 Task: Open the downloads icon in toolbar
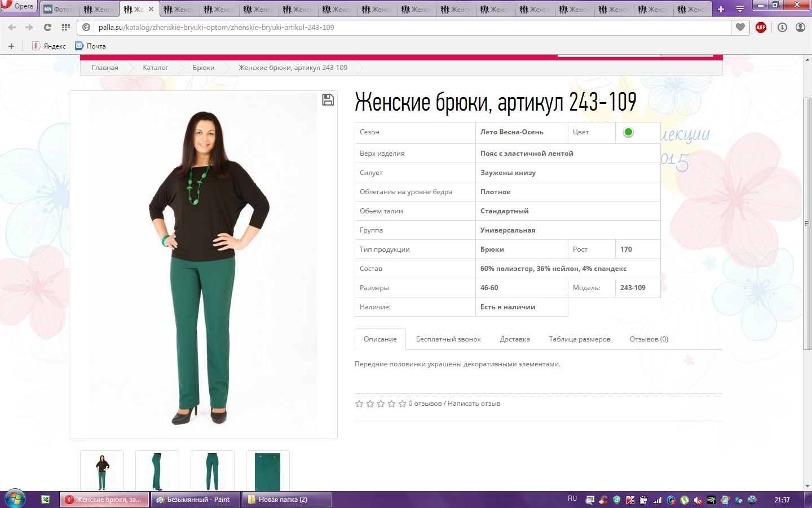tap(782, 27)
